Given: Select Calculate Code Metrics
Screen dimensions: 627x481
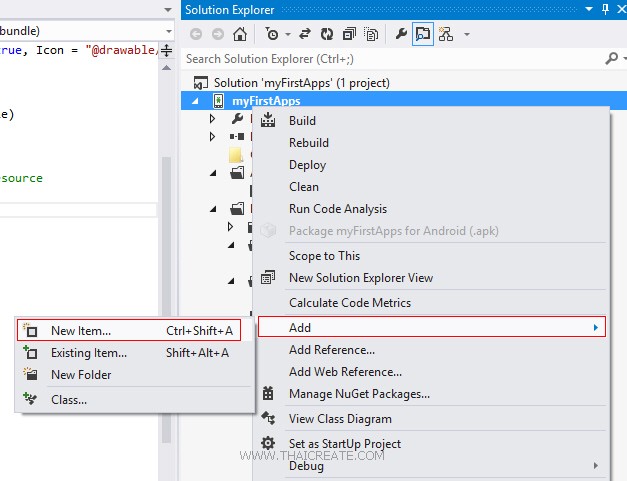Looking at the screenshot, I should [x=350, y=303].
